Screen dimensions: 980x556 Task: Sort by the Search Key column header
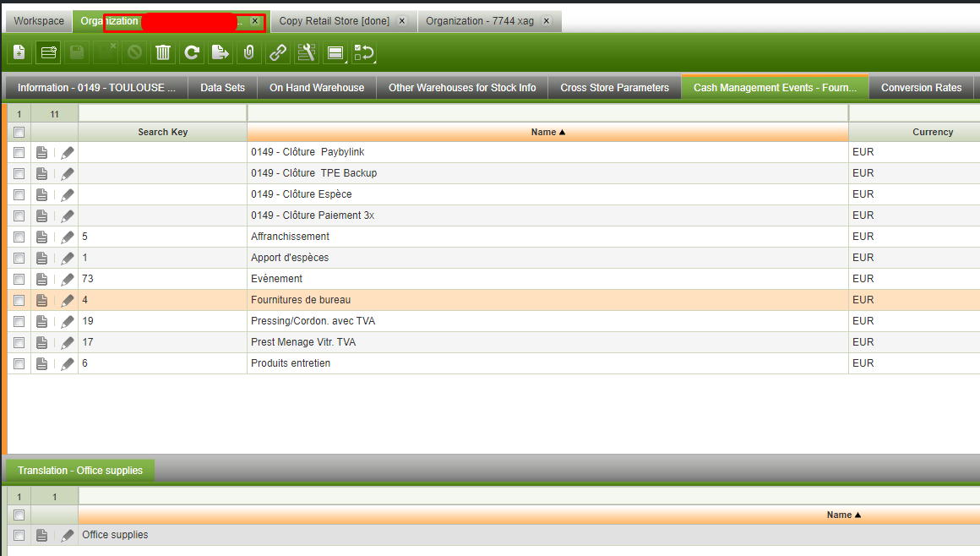[x=162, y=132]
